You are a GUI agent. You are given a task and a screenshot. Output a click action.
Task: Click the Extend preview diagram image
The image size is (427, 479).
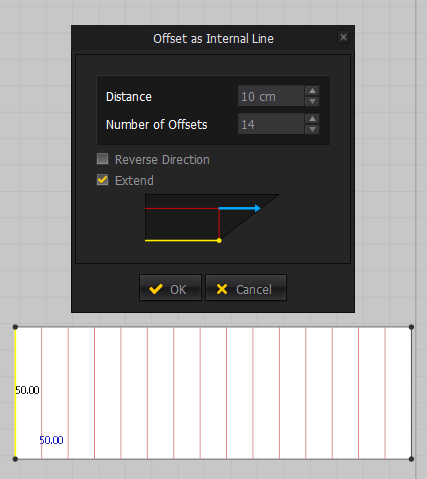212,218
